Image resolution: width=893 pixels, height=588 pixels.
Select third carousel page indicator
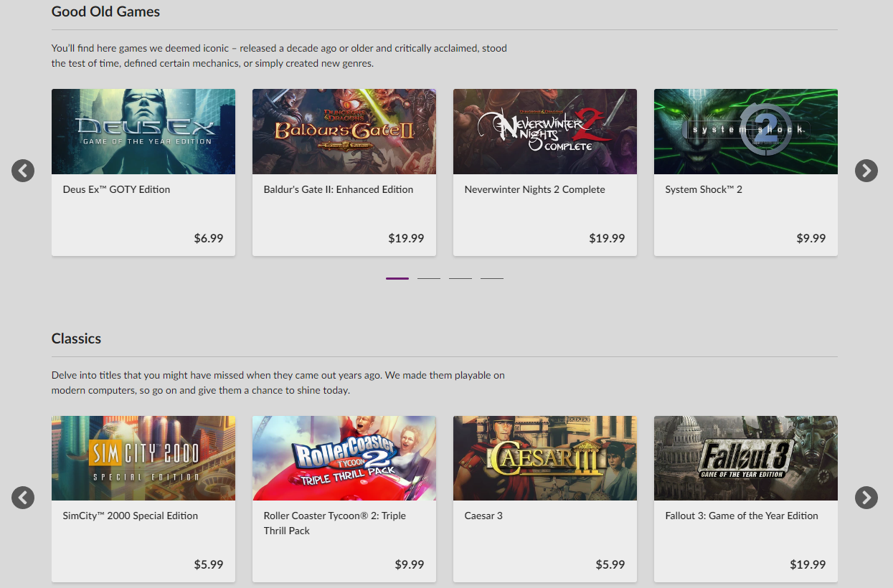point(460,278)
